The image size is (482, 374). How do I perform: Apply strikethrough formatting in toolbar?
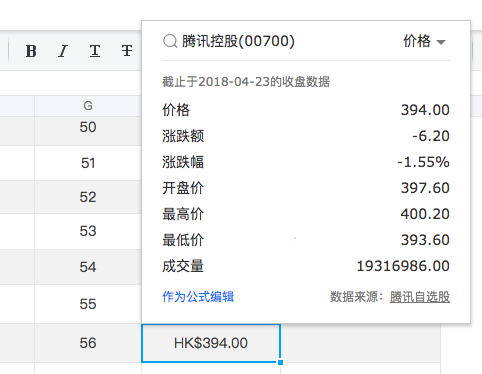[x=127, y=51]
